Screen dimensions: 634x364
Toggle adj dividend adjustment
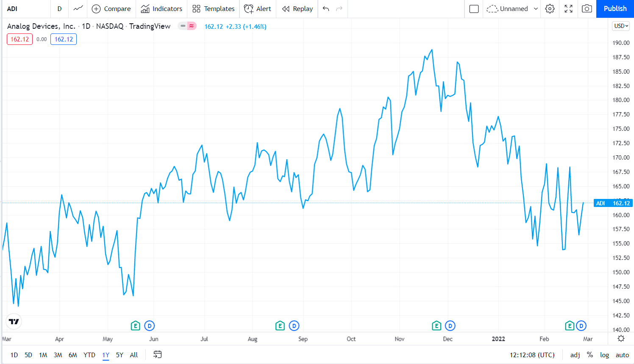[575, 355]
